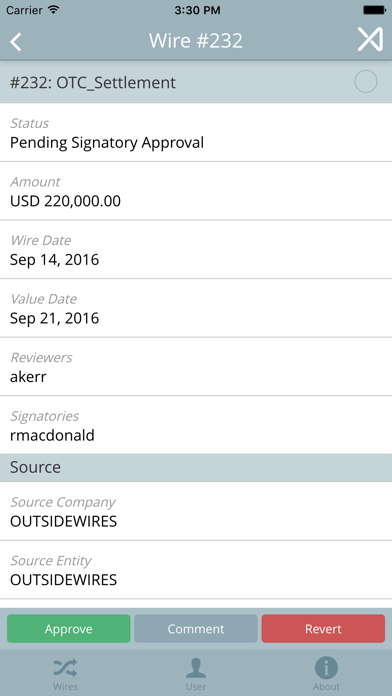Open the About info icon
Screen dimensions: 392x696
click(326, 668)
